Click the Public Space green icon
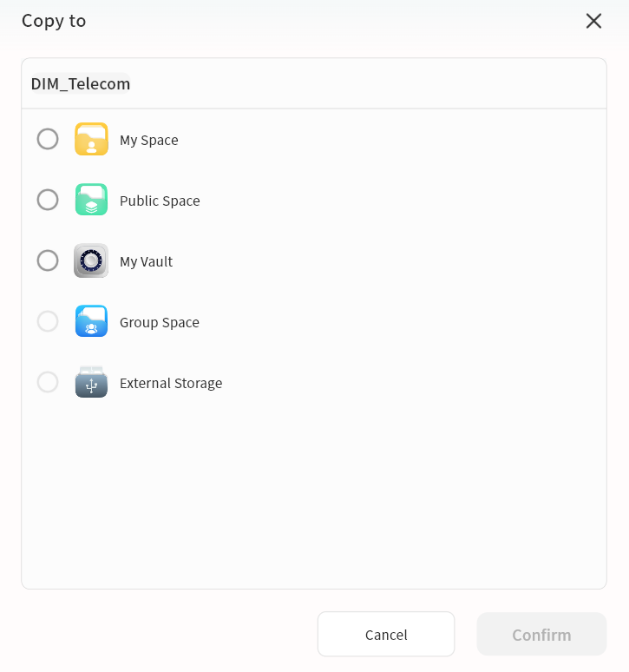629x672 pixels. coord(91,200)
